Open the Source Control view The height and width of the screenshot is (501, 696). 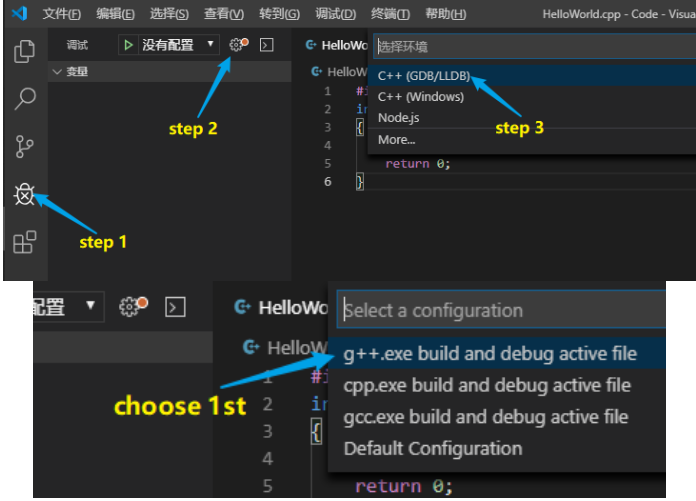tap(24, 147)
